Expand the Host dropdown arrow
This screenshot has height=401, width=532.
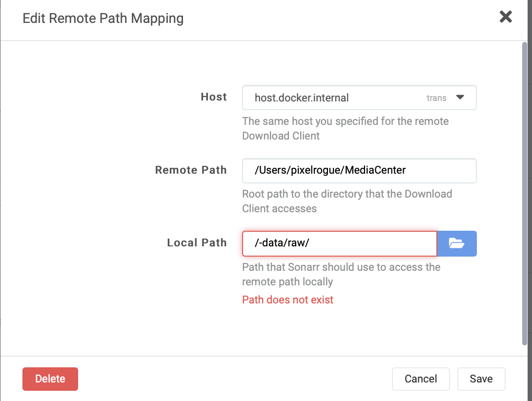click(460, 97)
